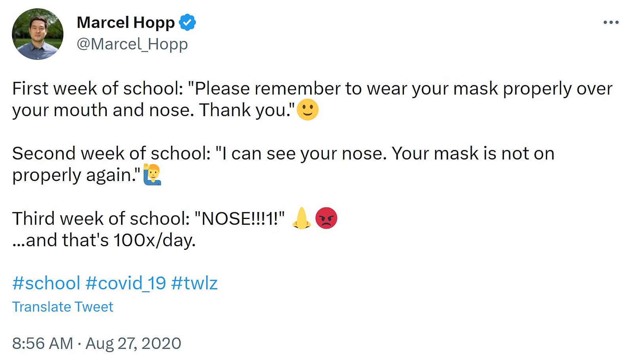Image resolution: width=633 pixels, height=364 pixels.
Task: Open the #covid_19 hashtag
Action: click(x=126, y=283)
